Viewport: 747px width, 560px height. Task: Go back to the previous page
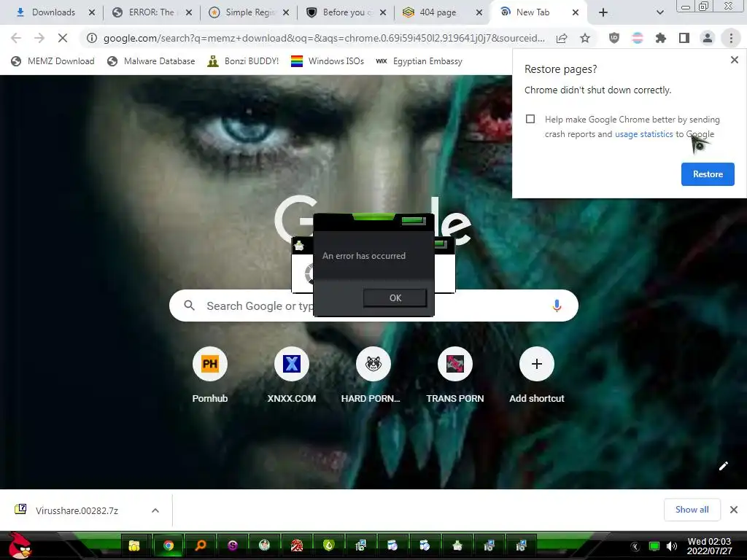pyautogui.click(x=16, y=38)
